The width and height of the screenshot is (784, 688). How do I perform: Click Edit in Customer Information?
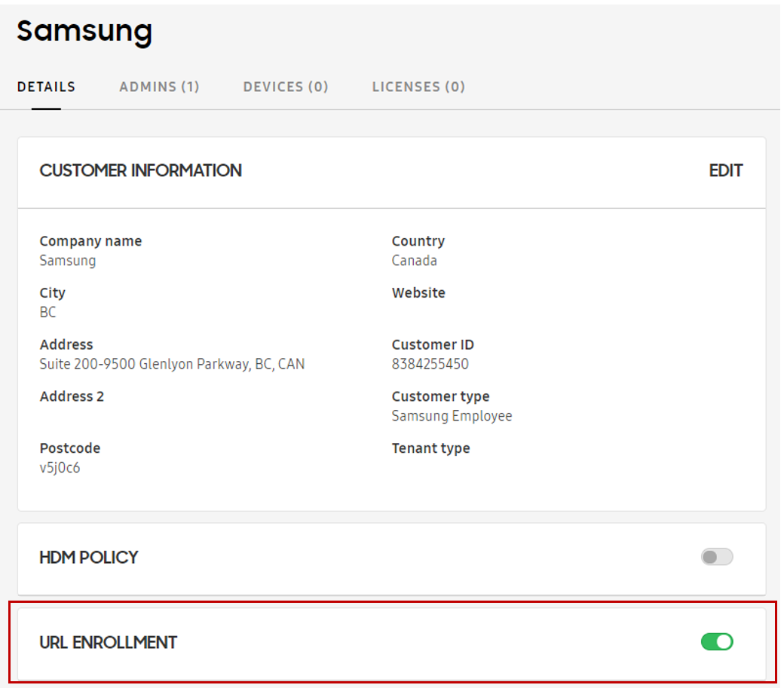(725, 171)
